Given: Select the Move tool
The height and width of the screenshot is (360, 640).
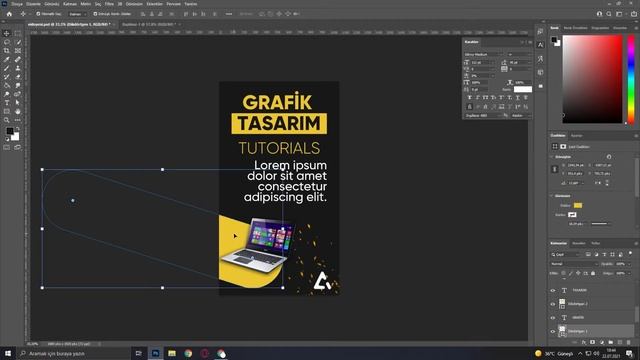Looking at the screenshot, I should click(7, 33).
